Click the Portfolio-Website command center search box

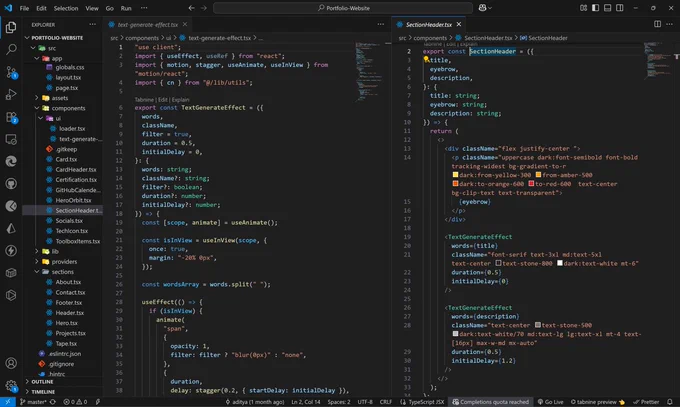(343, 8)
